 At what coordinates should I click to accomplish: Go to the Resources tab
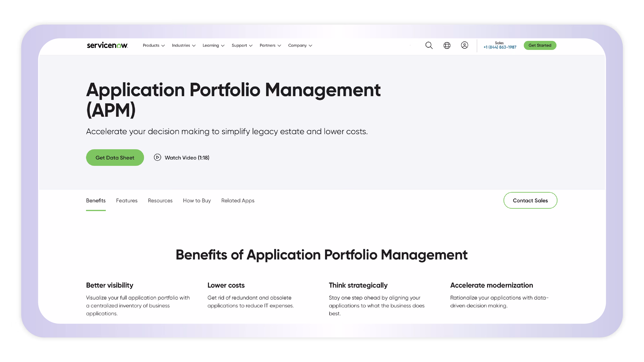(160, 201)
